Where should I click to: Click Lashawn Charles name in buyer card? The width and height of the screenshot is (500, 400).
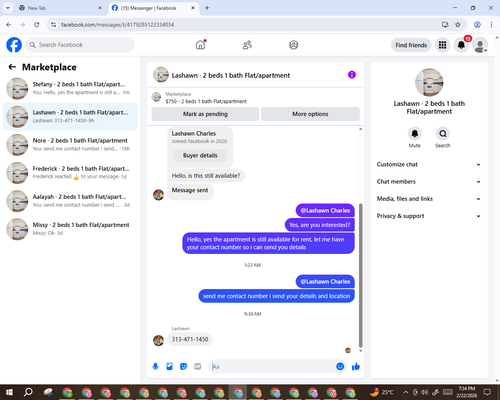click(x=194, y=133)
